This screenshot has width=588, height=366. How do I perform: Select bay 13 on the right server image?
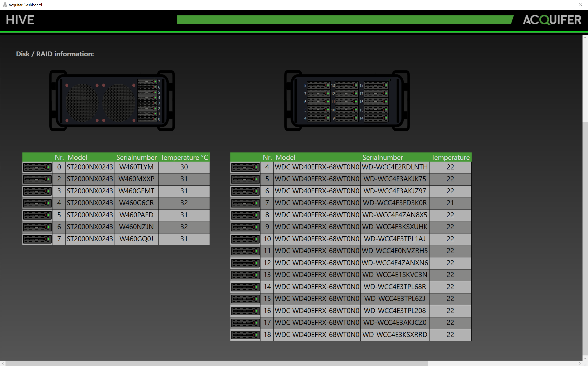pos(347,85)
